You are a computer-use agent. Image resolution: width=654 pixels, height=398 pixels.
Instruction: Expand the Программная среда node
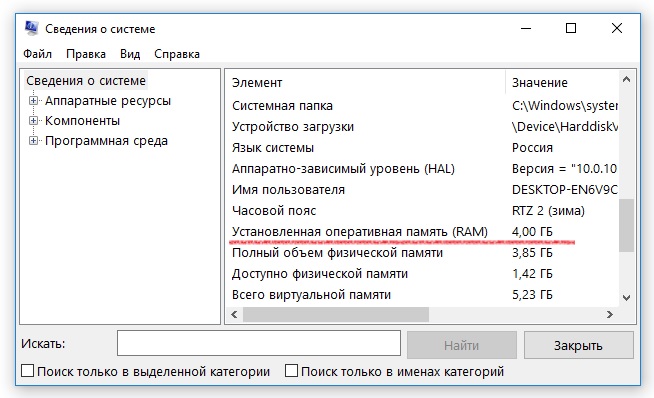pos(33,141)
